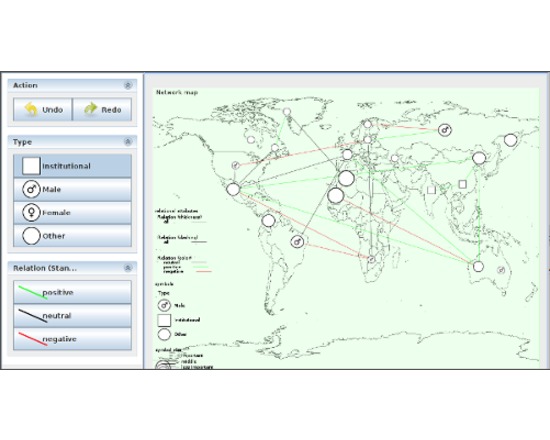550x440 pixels.
Task: Choose the neutral relation line
Action: click(x=73, y=315)
